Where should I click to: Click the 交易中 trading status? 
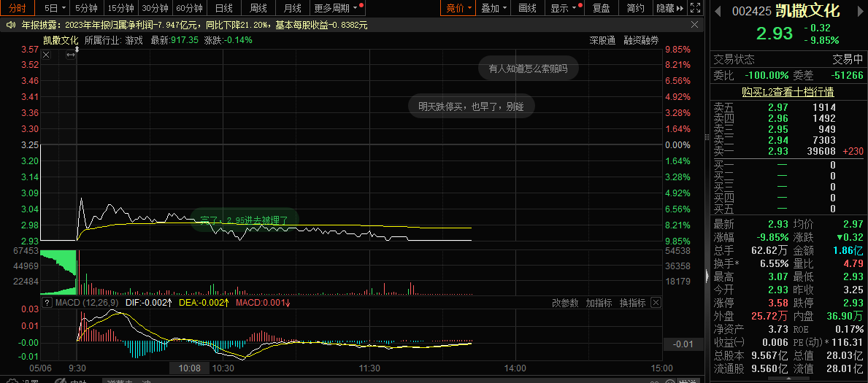[x=848, y=59]
